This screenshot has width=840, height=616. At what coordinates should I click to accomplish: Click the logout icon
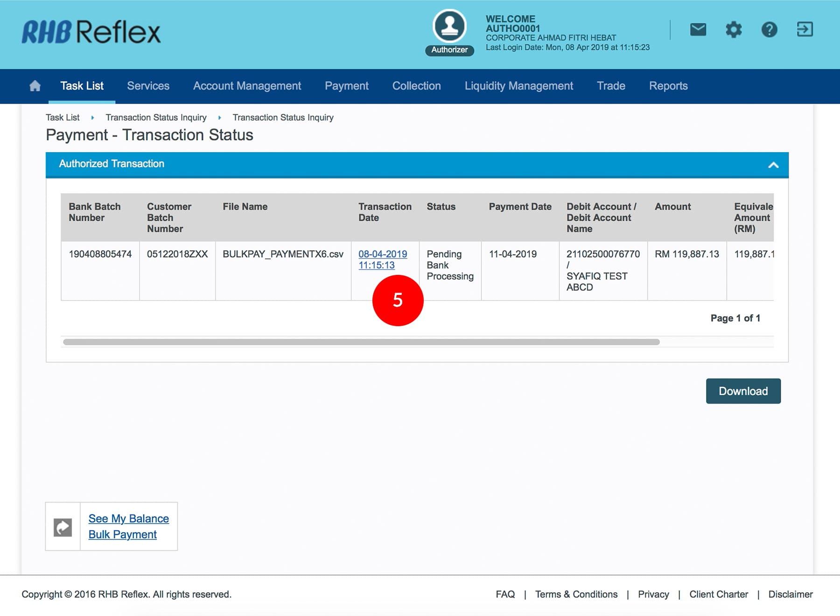click(805, 30)
